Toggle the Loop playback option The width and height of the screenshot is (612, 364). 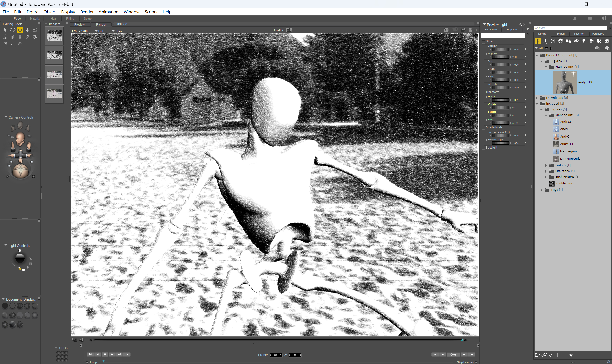tap(87, 362)
